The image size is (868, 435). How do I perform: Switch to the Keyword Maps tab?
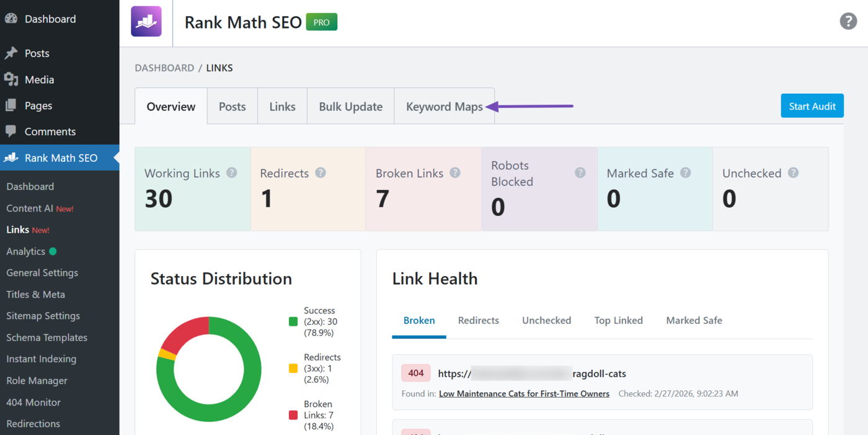point(444,107)
